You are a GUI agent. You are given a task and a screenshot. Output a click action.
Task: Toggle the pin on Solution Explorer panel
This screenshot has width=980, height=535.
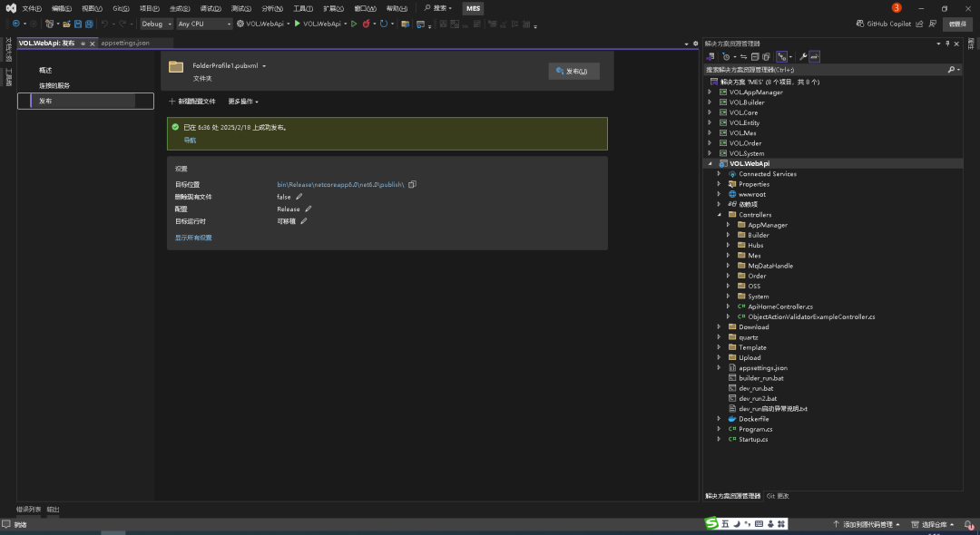pos(949,44)
